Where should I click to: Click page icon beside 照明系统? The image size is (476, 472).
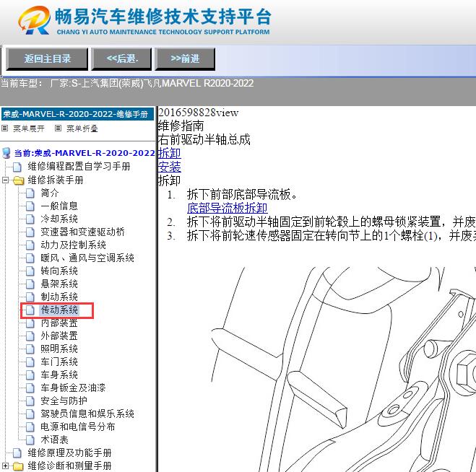(30, 349)
